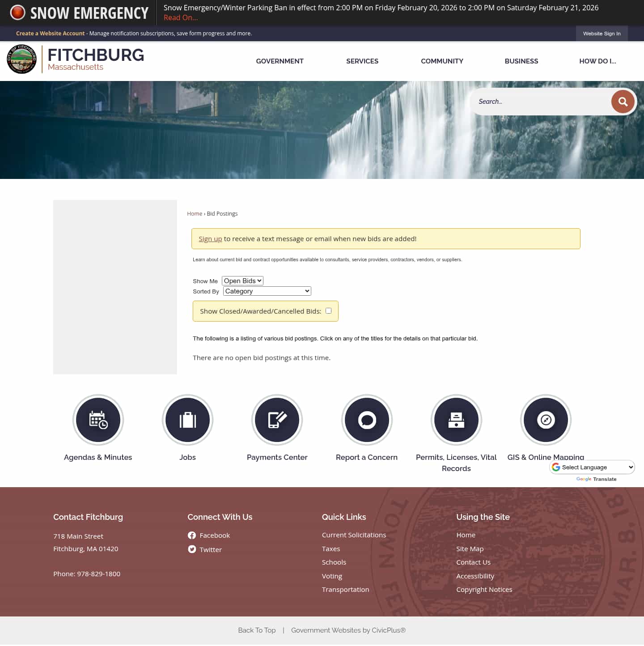This screenshot has width=644, height=646.
Task: Open the Sorted By category dropdown
Action: [267, 291]
